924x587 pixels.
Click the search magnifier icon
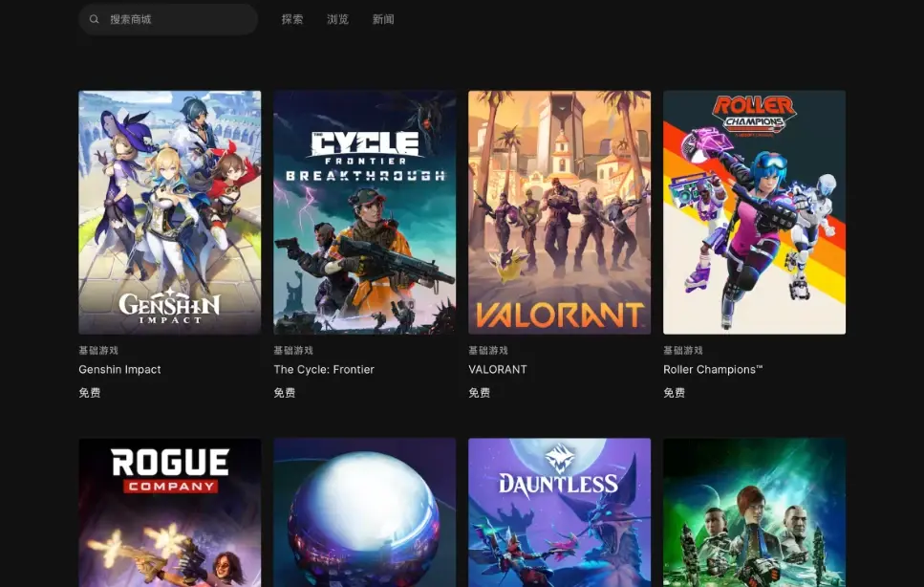[95, 19]
